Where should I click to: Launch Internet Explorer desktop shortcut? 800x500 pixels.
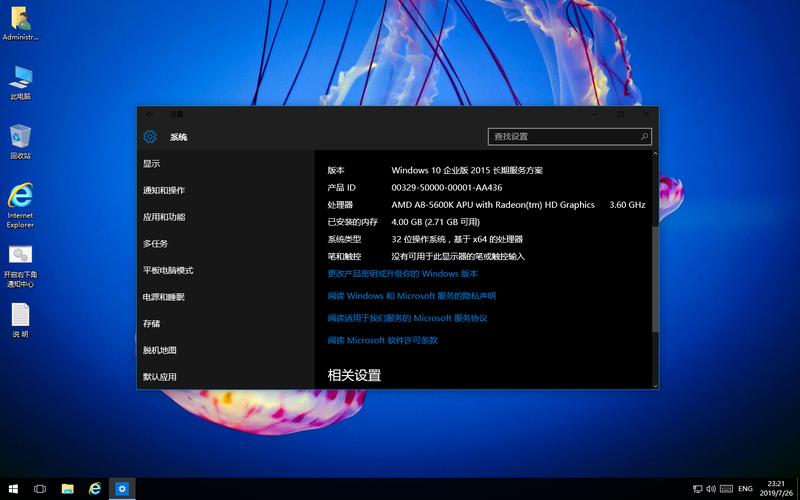pos(20,206)
